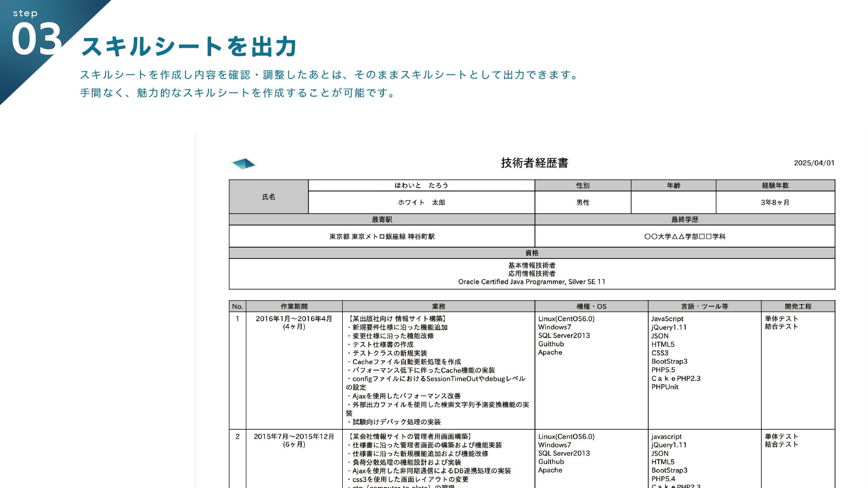Click the 最寄駅 station value cell
This screenshot has width=868, height=488.
(382, 237)
